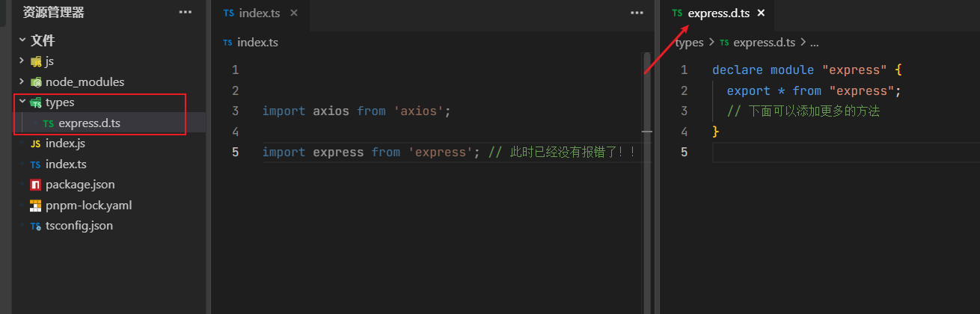
Task: Open express.d.ts in the file tree
Action: 88,123
